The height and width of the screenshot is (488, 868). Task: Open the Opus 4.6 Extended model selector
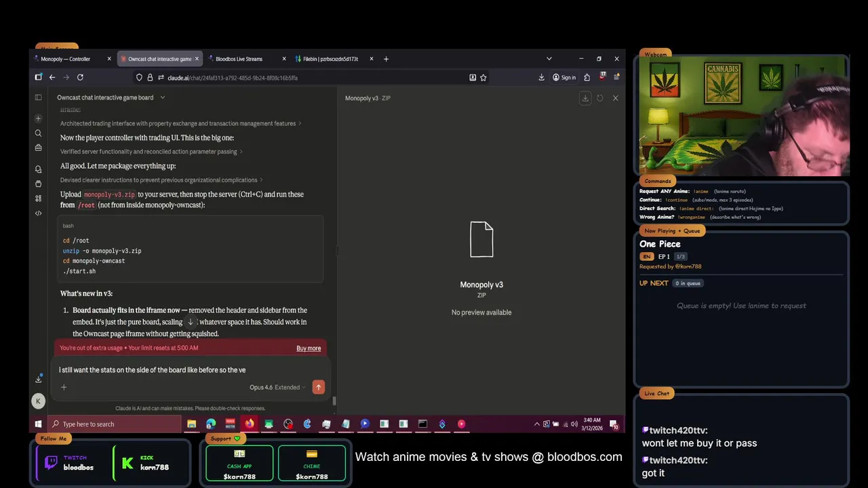[x=277, y=387]
